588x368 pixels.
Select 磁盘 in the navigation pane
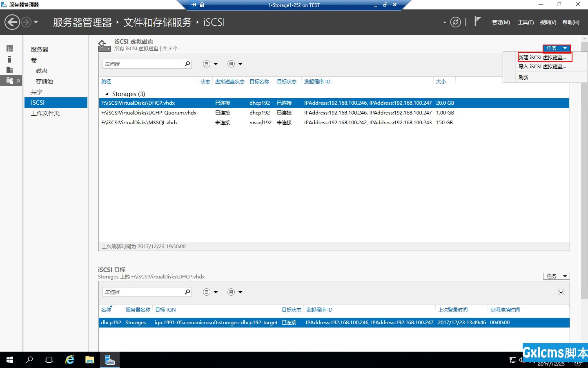pos(42,71)
